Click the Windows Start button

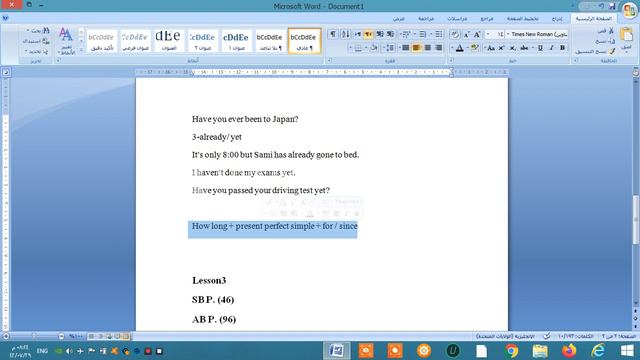(x=627, y=351)
